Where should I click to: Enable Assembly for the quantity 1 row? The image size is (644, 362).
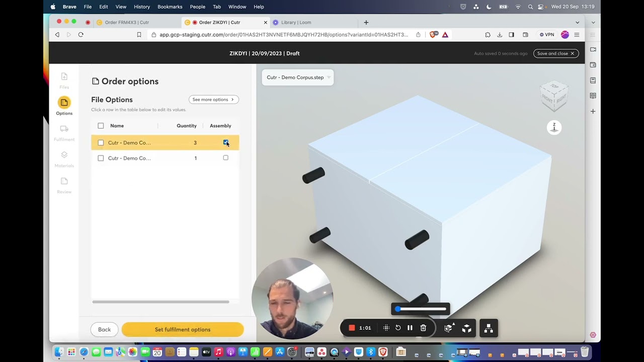click(x=225, y=158)
